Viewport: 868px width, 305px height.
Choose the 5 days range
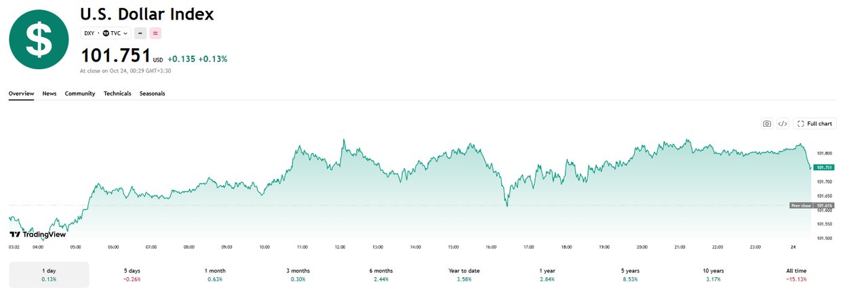click(x=132, y=274)
